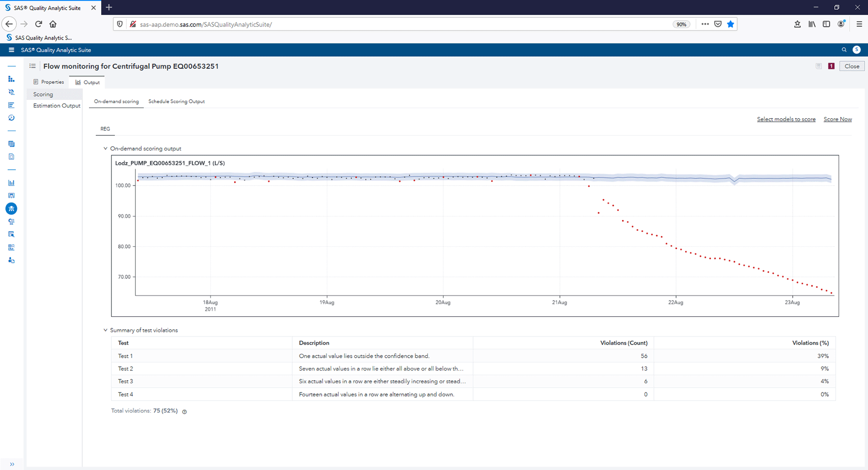Go to the browser home page
The image size is (868, 470).
(53, 24)
